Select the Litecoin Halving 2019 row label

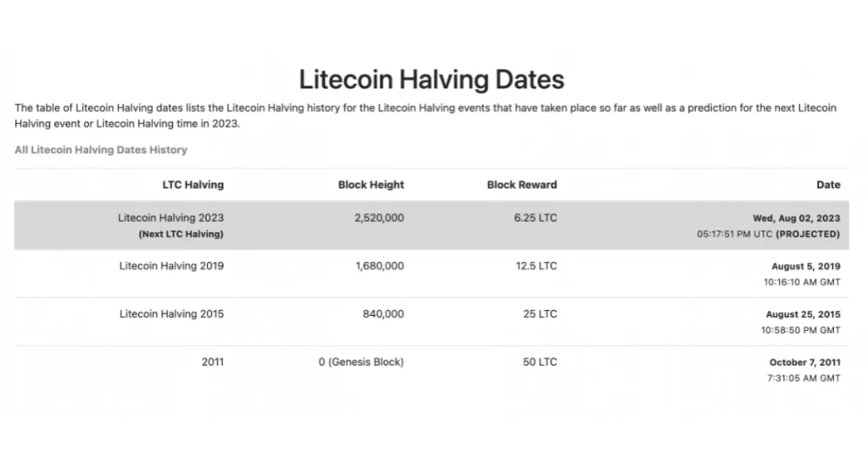171,266
